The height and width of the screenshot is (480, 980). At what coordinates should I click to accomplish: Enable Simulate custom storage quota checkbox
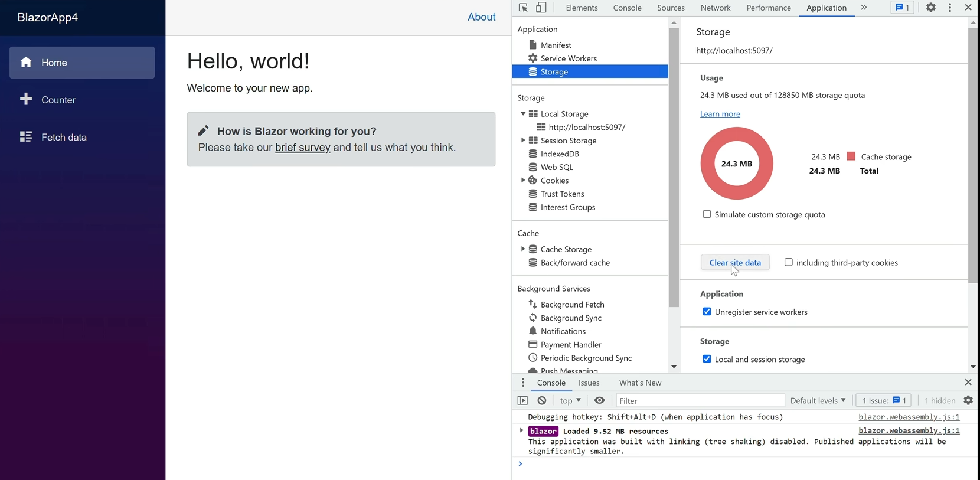tap(707, 214)
